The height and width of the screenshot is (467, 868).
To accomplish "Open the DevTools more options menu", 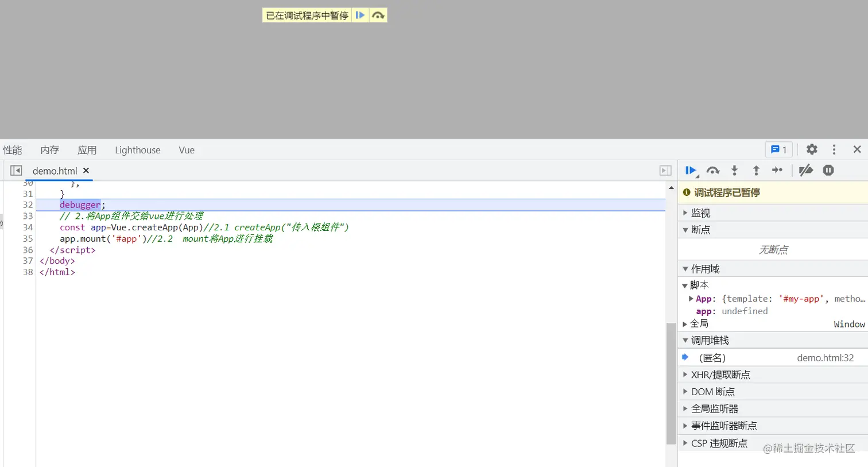I will (834, 149).
